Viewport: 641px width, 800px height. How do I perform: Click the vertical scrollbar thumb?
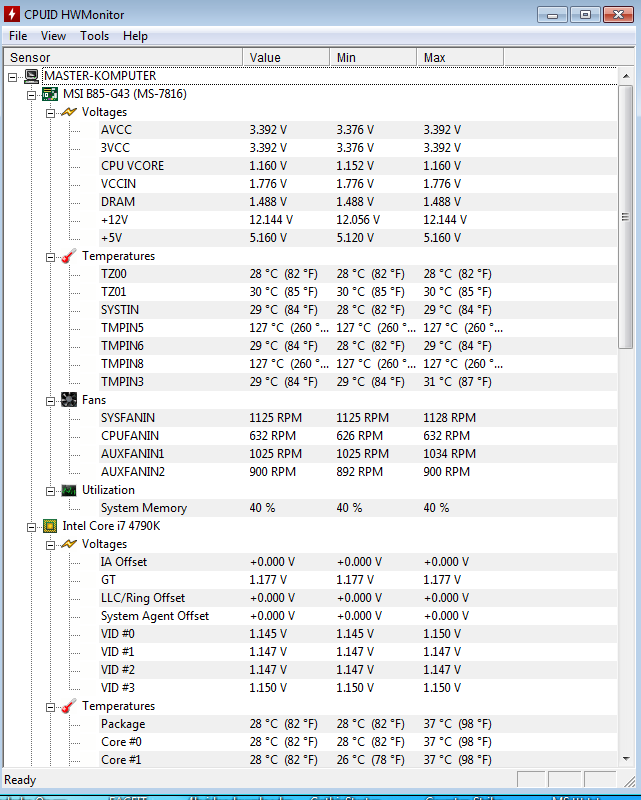626,217
